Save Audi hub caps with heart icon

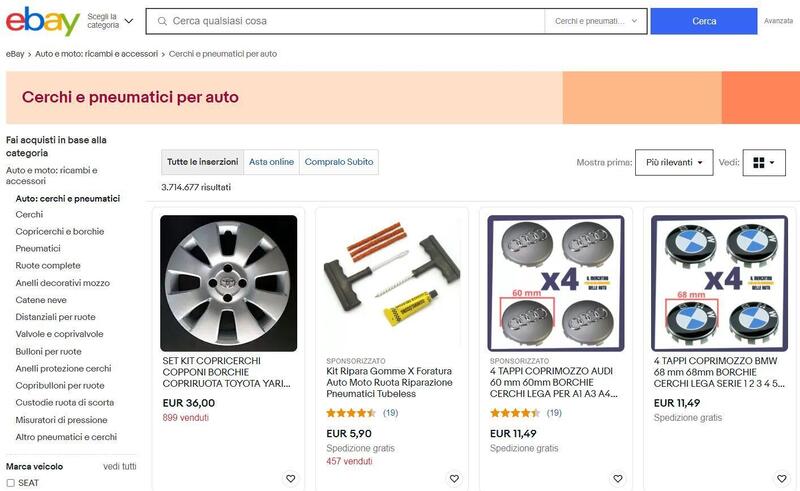tap(617, 479)
